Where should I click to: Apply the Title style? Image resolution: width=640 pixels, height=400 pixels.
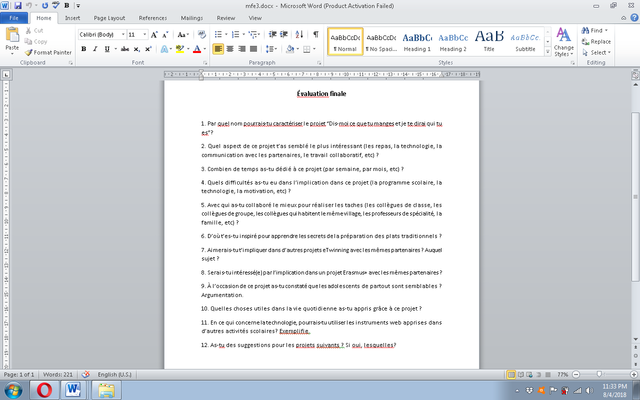489,42
